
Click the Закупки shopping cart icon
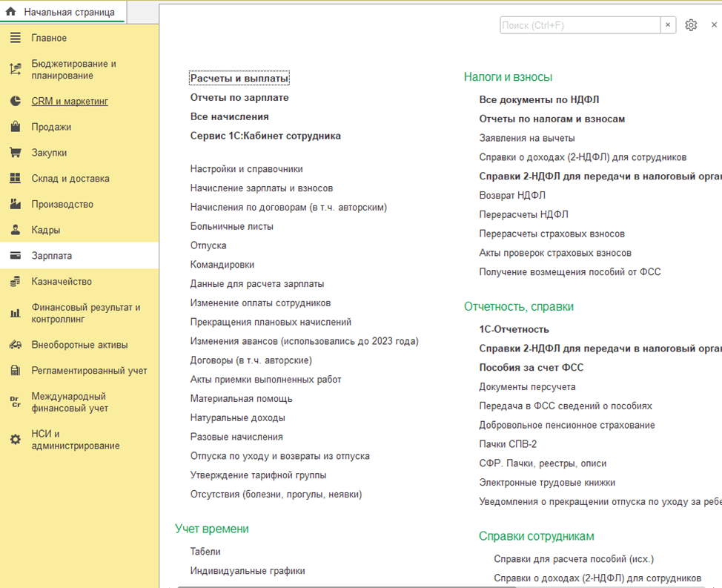(15, 153)
